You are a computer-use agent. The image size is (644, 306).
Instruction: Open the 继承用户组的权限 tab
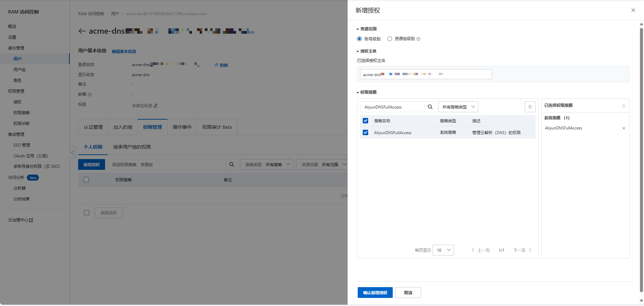pos(132,147)
